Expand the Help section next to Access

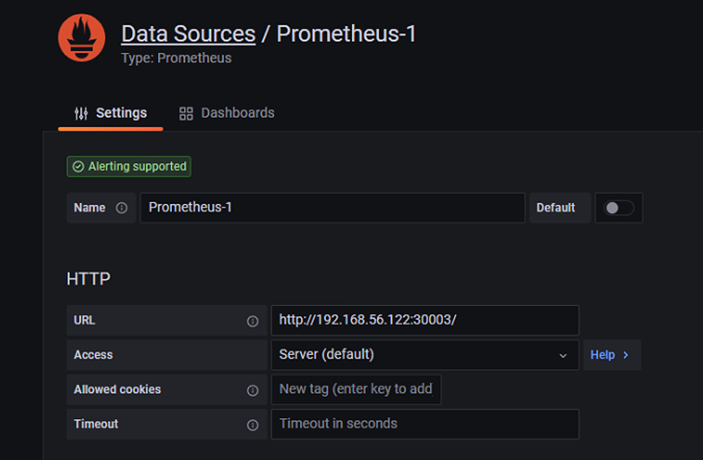coord(612,355)
